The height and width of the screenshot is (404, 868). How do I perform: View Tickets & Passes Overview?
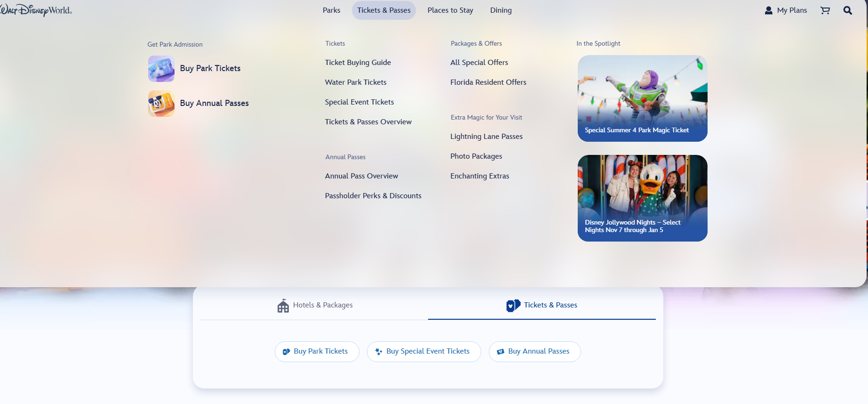[x=368, y=122]
